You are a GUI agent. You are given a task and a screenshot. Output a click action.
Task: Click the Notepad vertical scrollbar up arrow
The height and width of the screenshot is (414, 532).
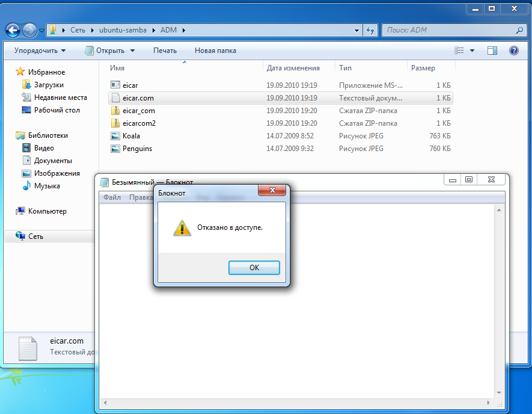[x=499, y=210]
